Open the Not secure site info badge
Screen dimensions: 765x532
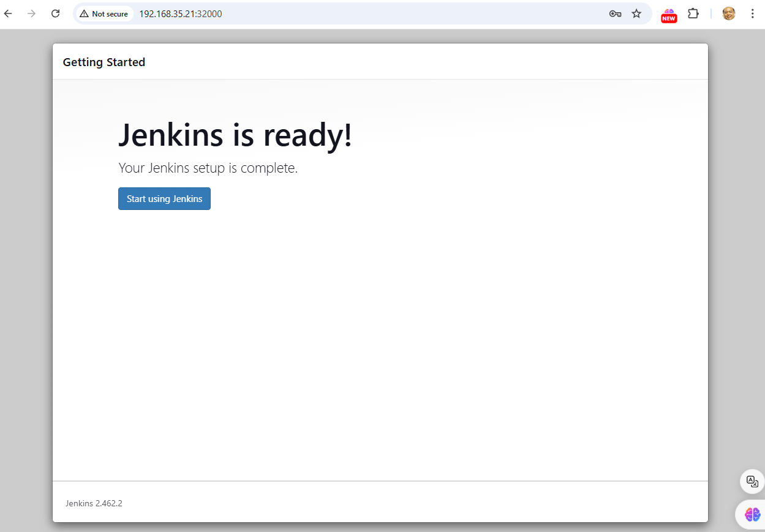104,13
